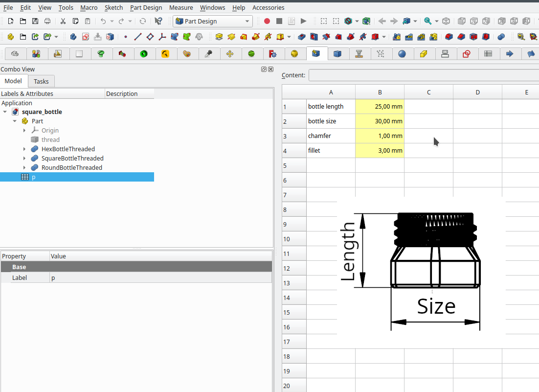Image resolution: width=539 pixels, height=392 pixels.
Task: Create new sketch icon
Action: pos(86,37)
